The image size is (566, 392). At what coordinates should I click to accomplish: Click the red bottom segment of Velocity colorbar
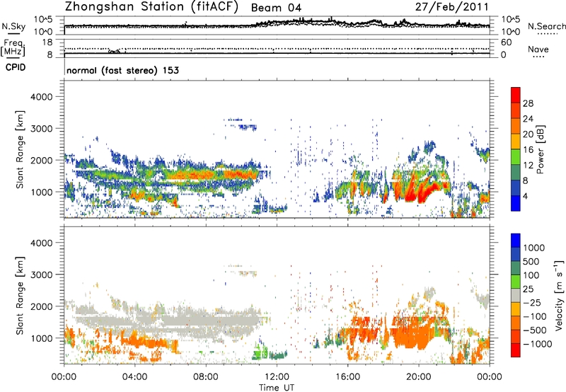click(x=516, y=350)
